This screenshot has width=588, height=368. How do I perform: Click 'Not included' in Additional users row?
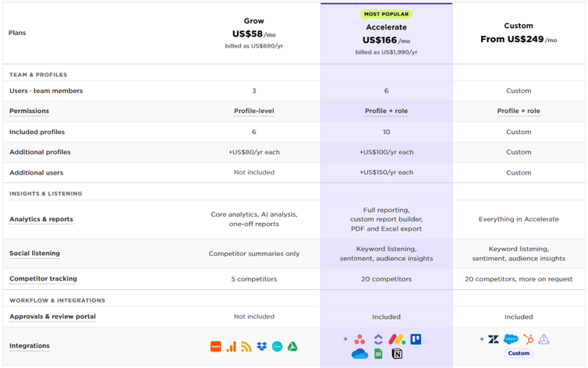254,172
